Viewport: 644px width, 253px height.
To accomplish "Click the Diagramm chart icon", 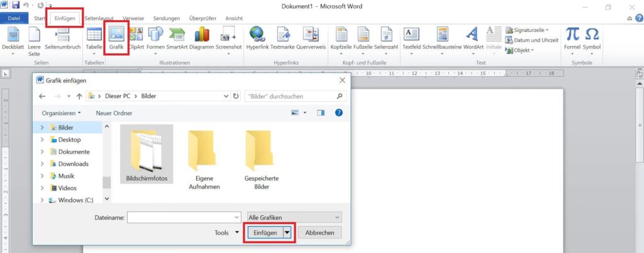I will tap(201, 38).
